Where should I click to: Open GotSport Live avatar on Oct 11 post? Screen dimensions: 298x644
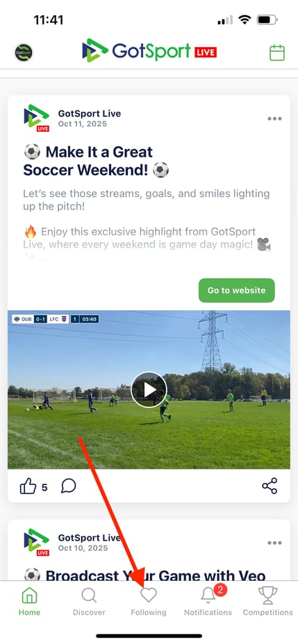click(x=37, y=118)
